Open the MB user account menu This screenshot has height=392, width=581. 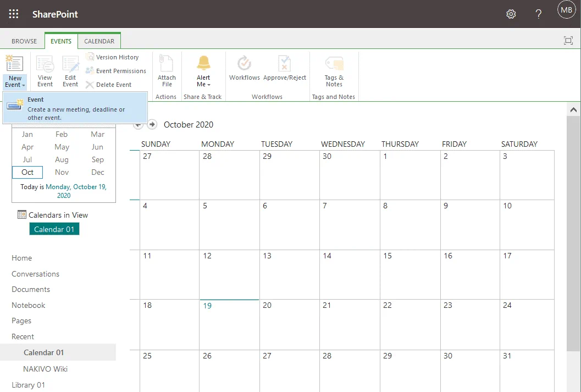coord(566,10)
